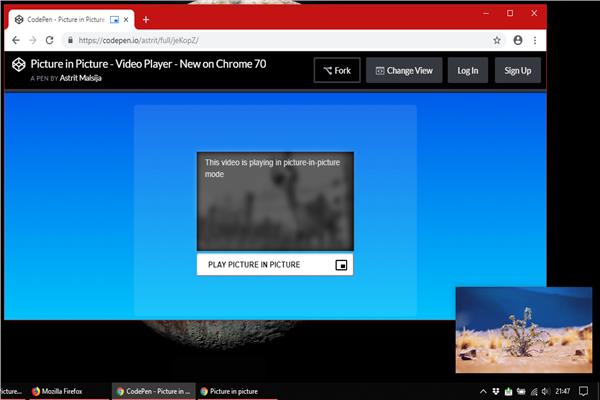The width and height of the screenshot is (600, 400).
Task: Open the Chrome three-dot menu
Action: pyautogui.click(x=538, y=40)
